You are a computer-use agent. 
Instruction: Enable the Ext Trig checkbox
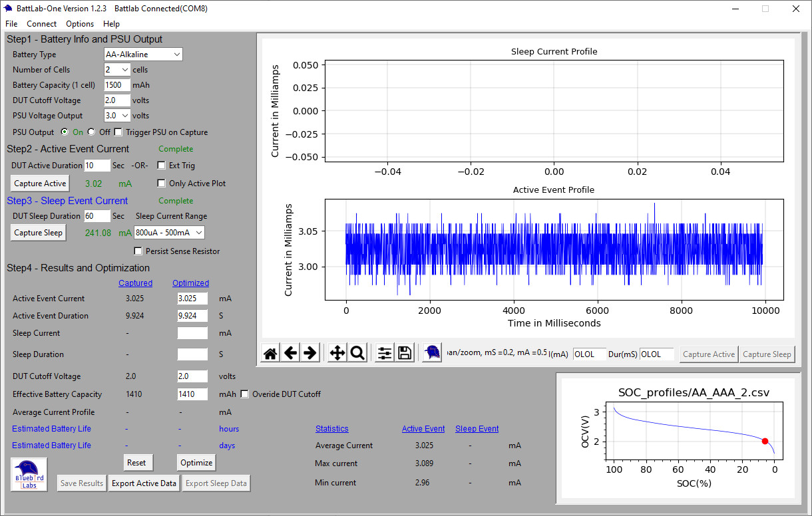tap(161, 166)
